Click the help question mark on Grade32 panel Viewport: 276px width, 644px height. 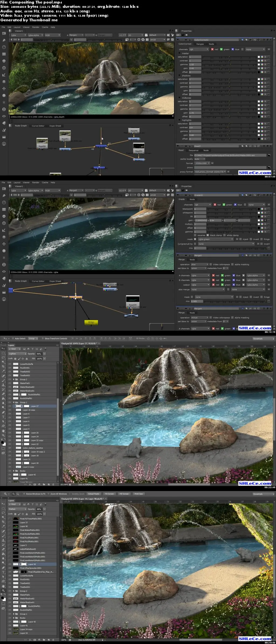(264, 195)
